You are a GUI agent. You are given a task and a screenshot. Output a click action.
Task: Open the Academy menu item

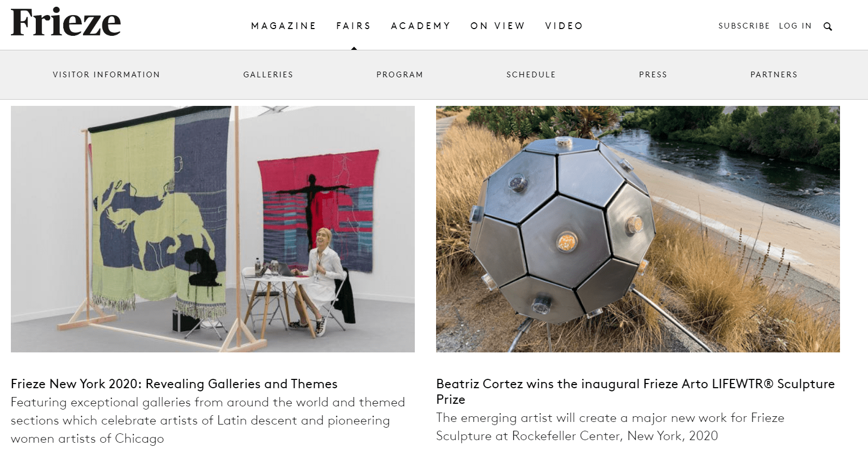tap(421, 26)
